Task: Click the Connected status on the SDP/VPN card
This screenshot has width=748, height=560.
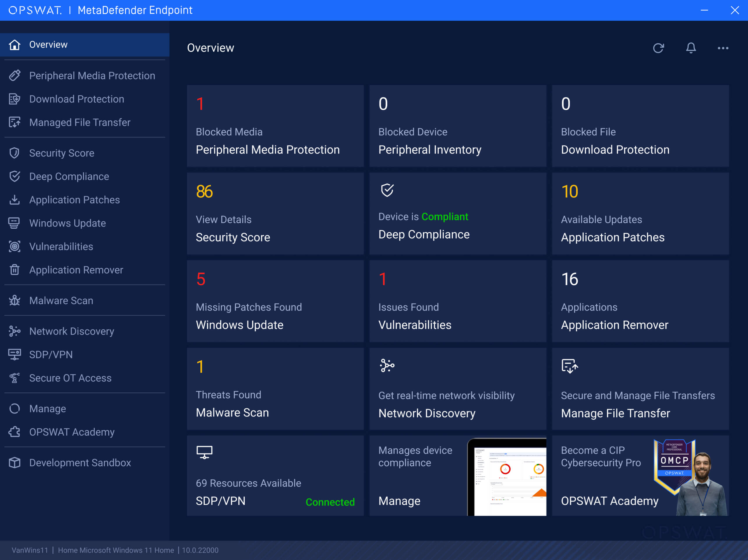Action: [x=330, y=502]
